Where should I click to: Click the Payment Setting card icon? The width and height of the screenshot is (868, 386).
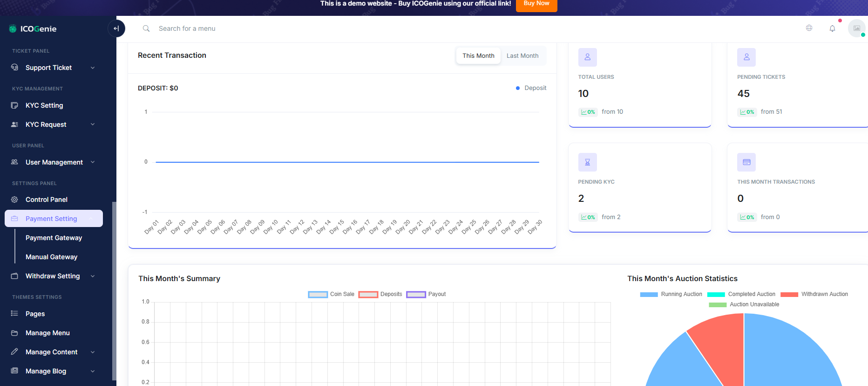14,219
